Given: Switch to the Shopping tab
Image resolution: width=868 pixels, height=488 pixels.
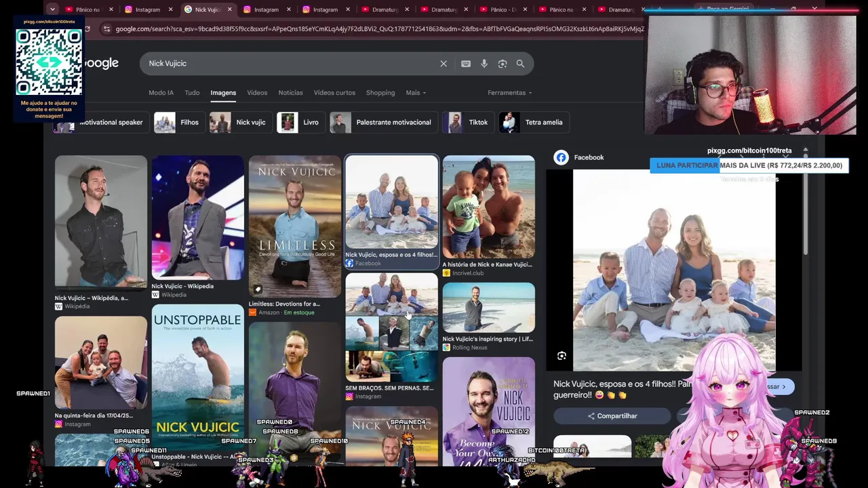Looking at the screenshot, I should (380, 93).
